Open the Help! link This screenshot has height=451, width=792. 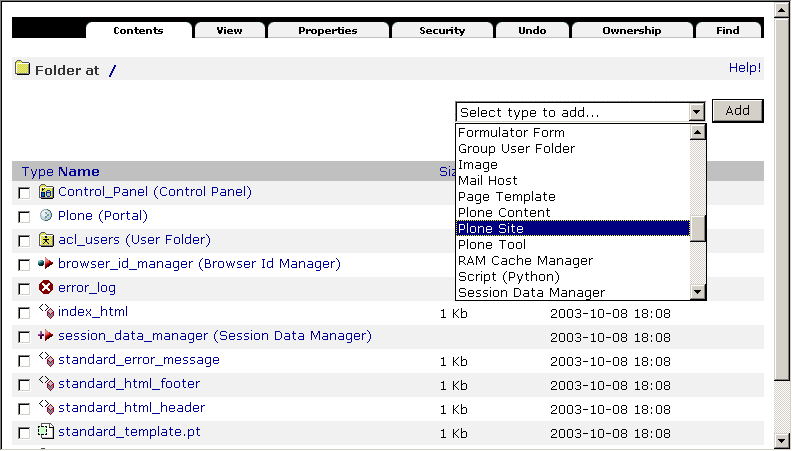745,68
